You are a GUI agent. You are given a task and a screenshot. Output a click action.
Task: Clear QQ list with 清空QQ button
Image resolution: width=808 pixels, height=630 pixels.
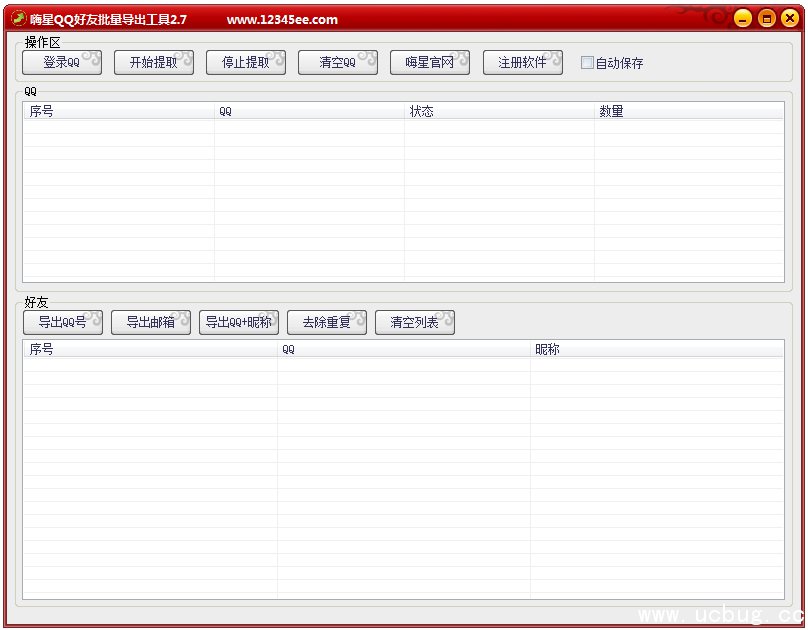tap(337, 62)
